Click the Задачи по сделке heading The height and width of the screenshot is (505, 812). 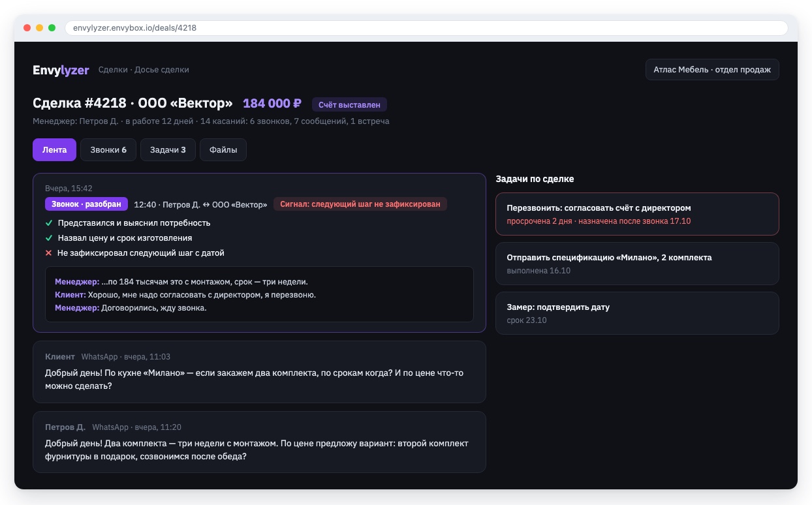pos(535,179)
